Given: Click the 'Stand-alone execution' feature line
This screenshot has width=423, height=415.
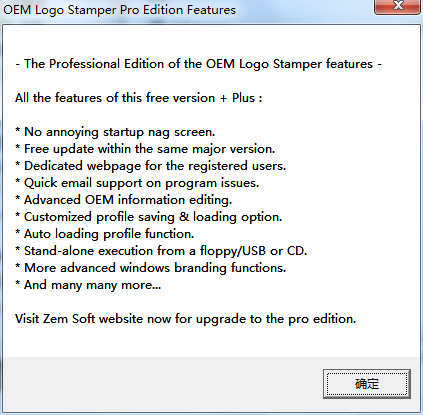Looking at the screenshot, I should click(x=161, y=251).
